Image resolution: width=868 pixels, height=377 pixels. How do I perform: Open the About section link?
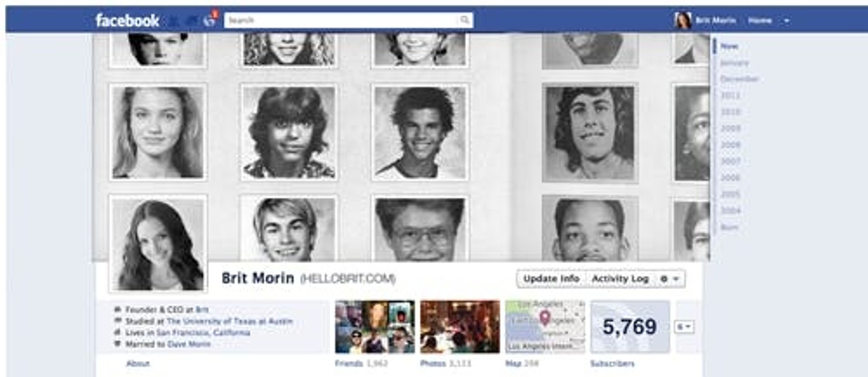click(x=138, y=364)
